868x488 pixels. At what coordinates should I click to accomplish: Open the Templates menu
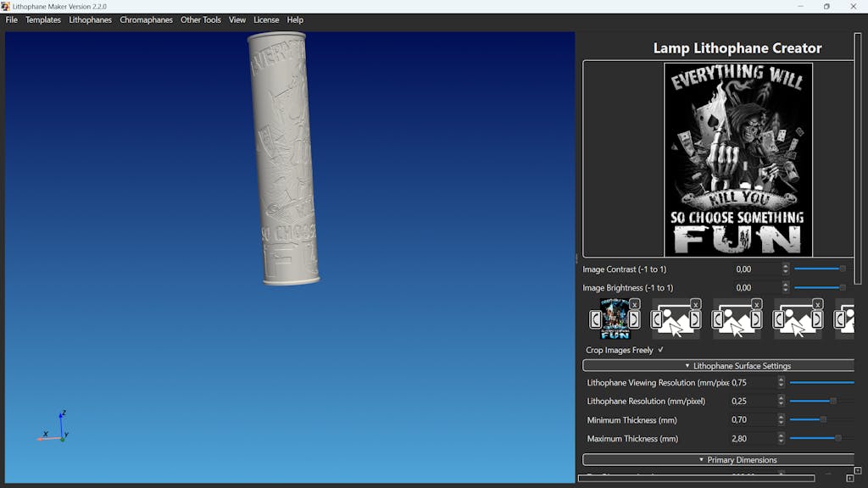[43, 19]
